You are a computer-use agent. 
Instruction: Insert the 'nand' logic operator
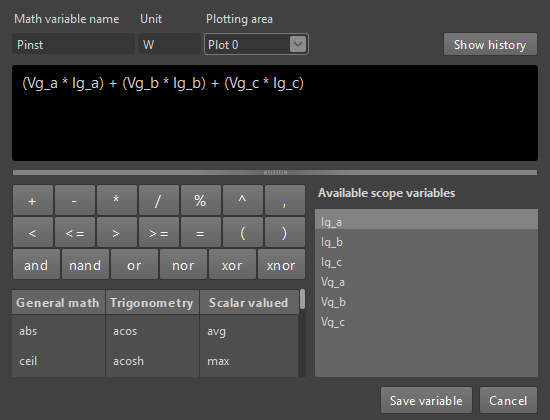[x=85, y=264]
